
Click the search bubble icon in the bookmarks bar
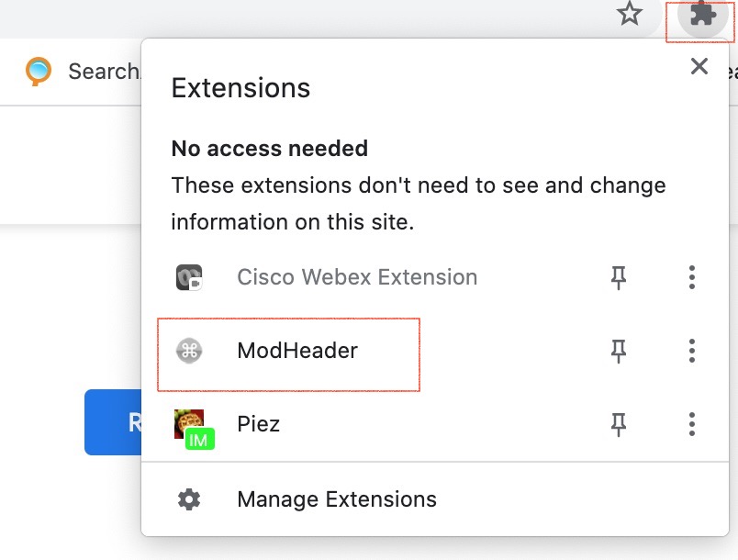(x=39, y=71)
